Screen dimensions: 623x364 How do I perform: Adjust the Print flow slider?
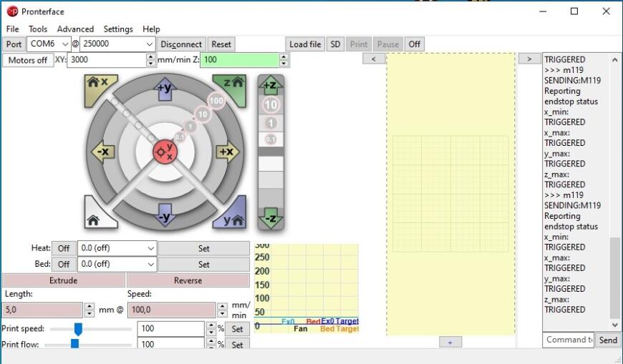pyautogui.click(x=74, y=344)
